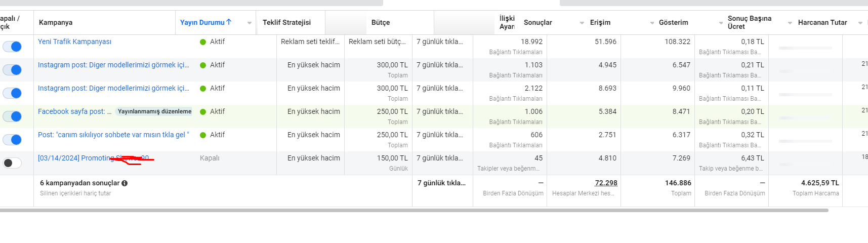
Task: Open the Yeni Trafik Kampanyası campaign link
Action: (74, 42)
